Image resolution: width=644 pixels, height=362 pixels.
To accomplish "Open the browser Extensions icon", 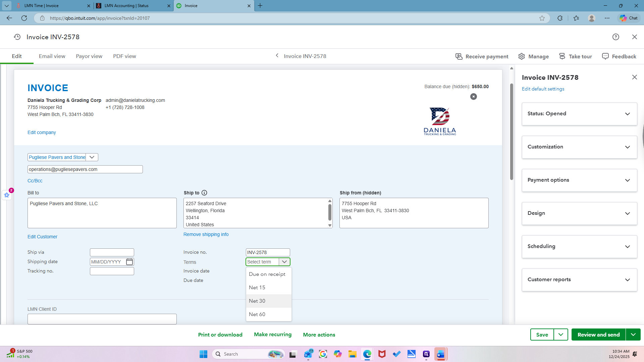I will click(560, 18).
